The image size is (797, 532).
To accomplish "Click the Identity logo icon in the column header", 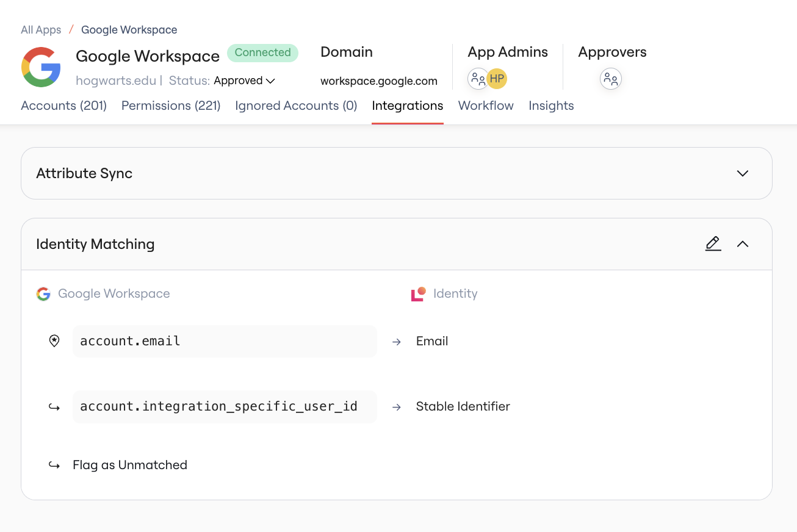I will pos(419,294).
